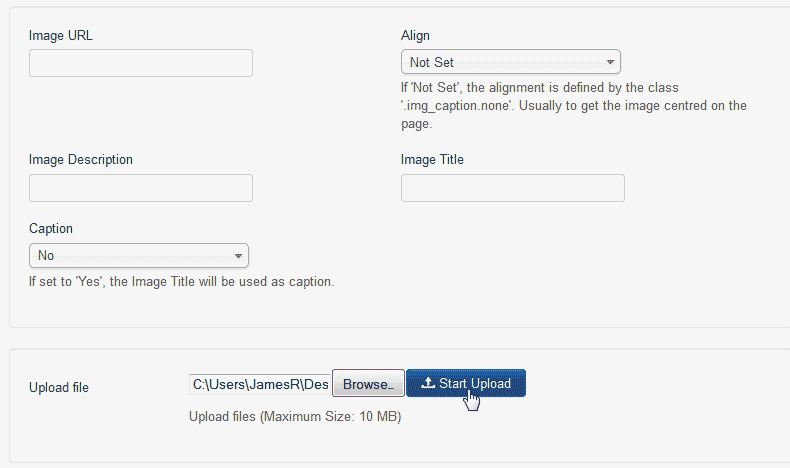Click the Upload file label

59,387
